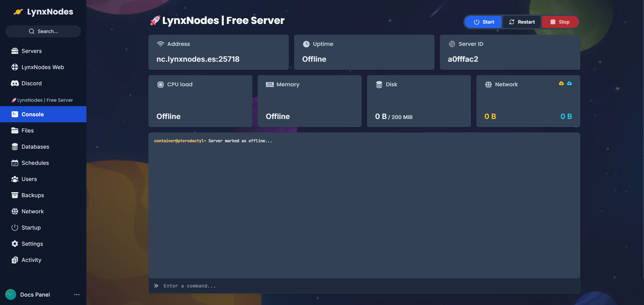The height and width of the screenshot is (305, 644).
Task: Open the Servers page
Action: pyautogui.click(x=43, y=51)
